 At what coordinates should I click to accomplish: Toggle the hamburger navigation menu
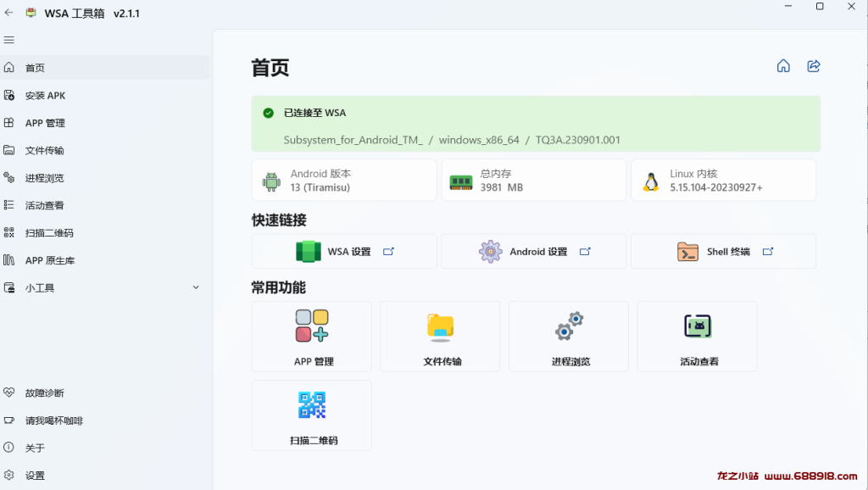[8, 40]
